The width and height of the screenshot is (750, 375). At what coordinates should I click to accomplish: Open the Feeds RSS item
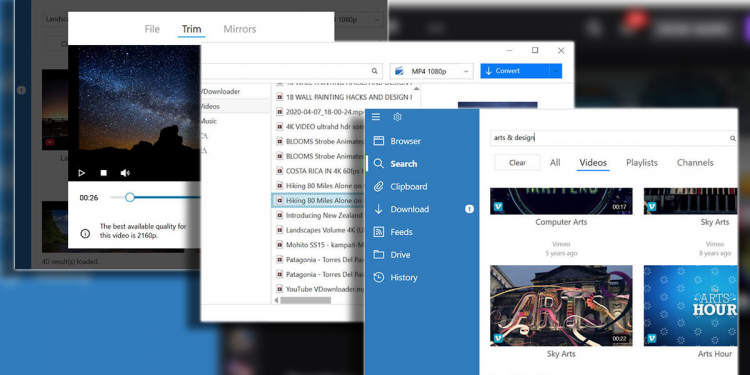point(393,232)
